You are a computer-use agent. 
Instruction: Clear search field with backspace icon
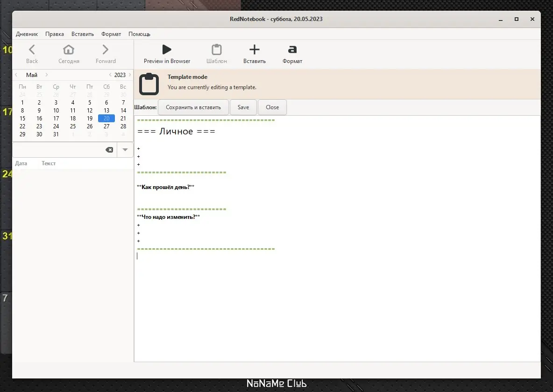click(x=109, y=150)
